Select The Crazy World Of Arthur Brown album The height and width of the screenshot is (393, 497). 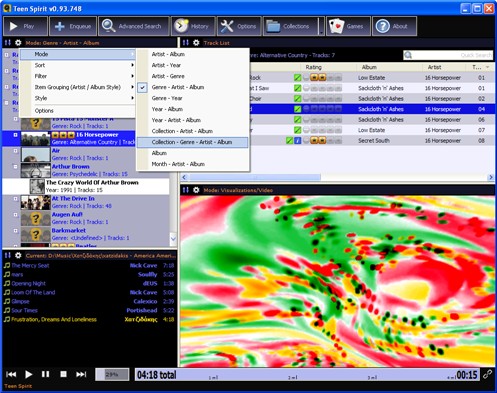click(x=86, y=186)
